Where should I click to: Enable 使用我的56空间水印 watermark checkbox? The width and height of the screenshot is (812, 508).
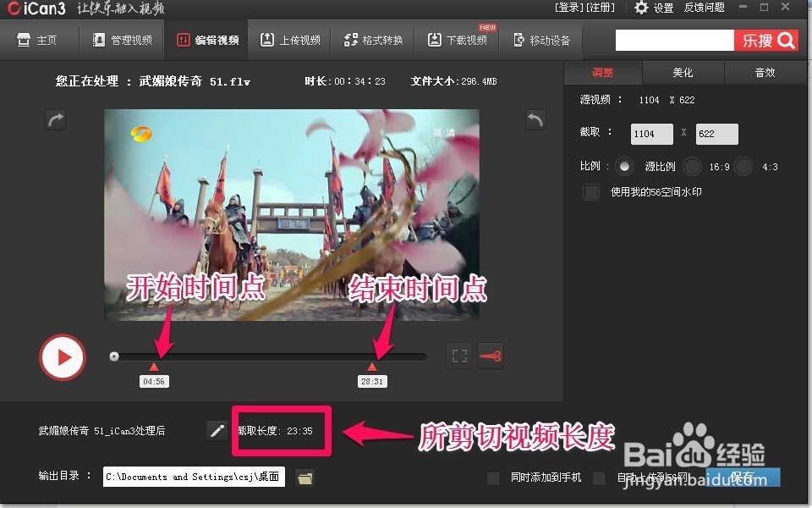tap(591, 192)
